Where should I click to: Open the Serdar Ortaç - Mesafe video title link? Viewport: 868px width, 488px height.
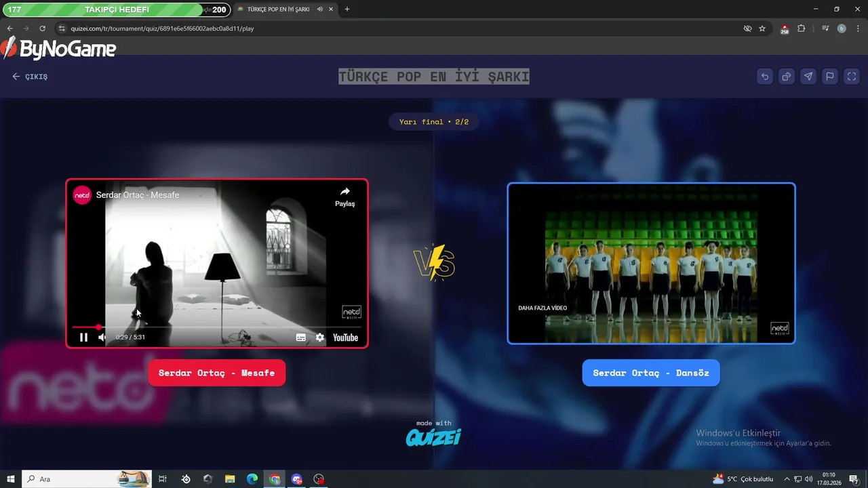click(x=138, y=195)
